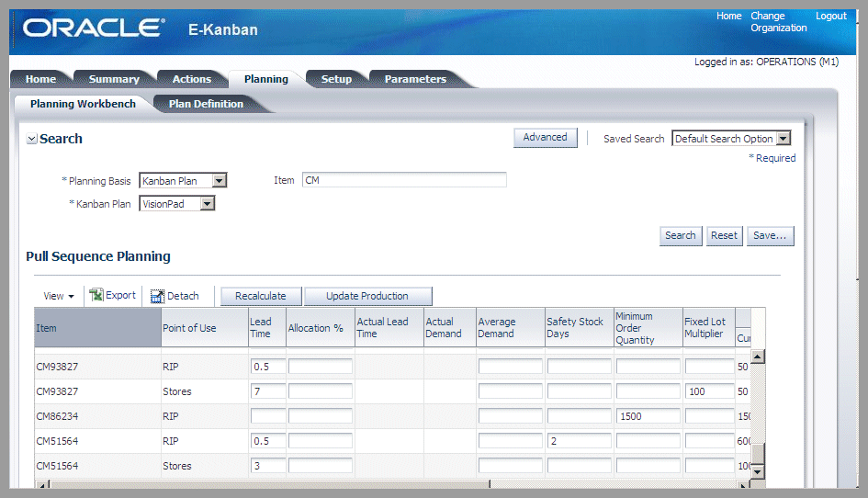Image resolution: width=868 pixels, height=498 pixels.
Task: Click the Search button
Action: coord(681,235)
